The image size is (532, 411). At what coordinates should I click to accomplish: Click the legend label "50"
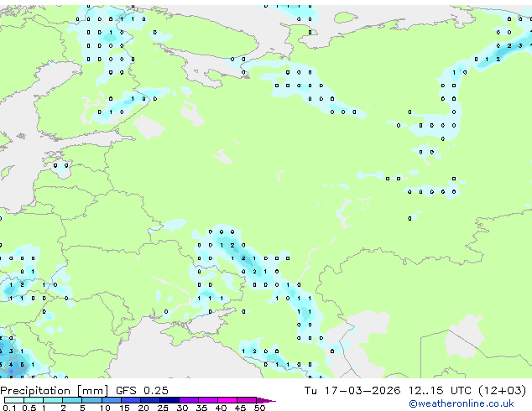tap(260, 408)
